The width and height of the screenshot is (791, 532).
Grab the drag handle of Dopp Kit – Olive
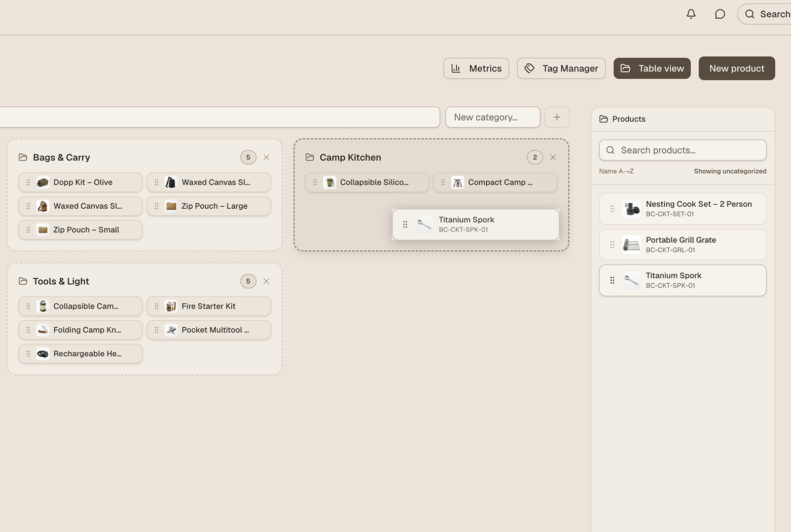(28, 182)
